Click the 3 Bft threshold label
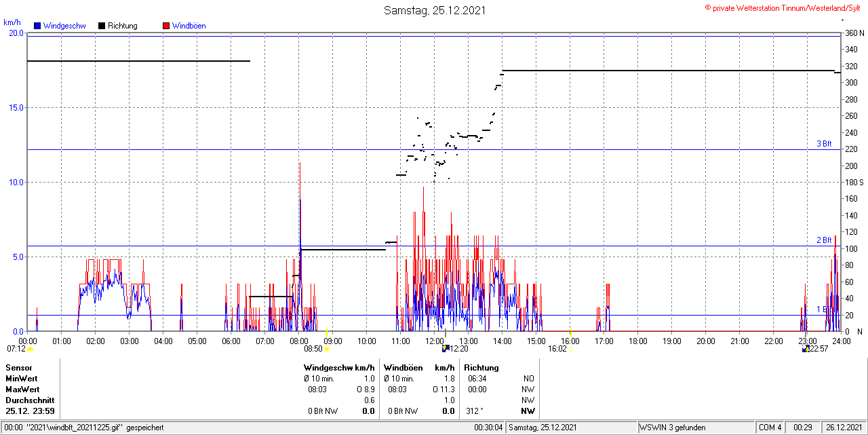Image resolution: width=868 pixels, height=435 pixels. pyautogui.click(x=824, y=144)
